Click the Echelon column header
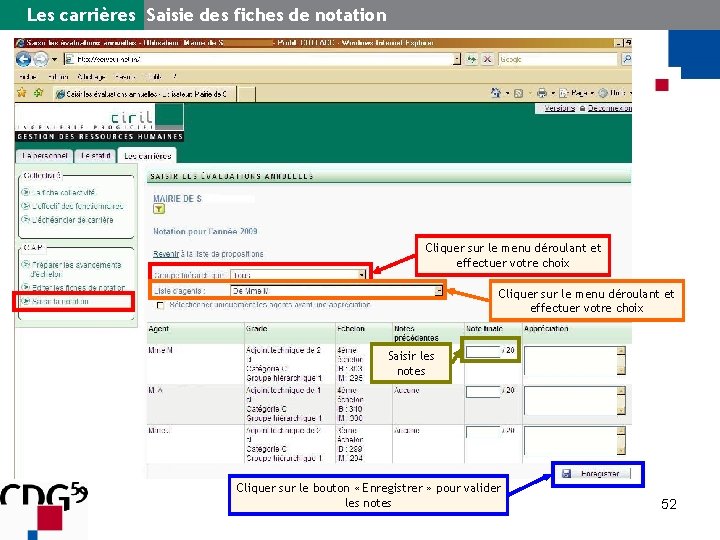The image size is (720, 540). (350, 329)
